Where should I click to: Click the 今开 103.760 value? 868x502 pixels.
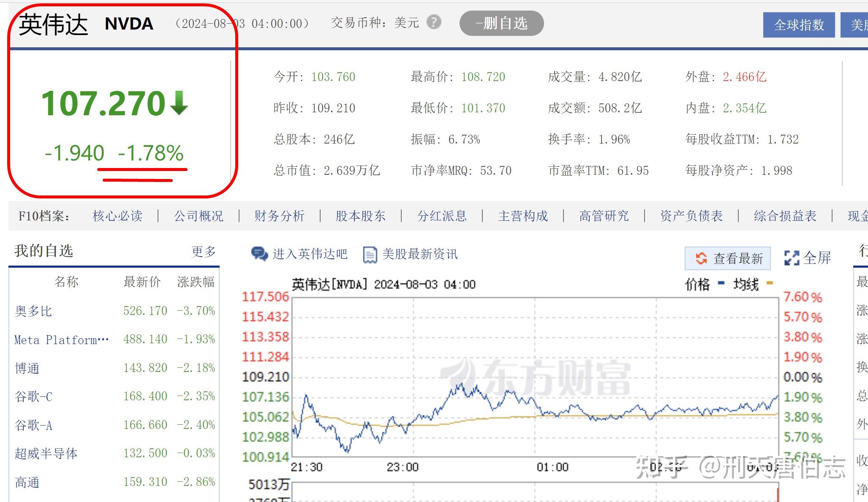[333, 77]
